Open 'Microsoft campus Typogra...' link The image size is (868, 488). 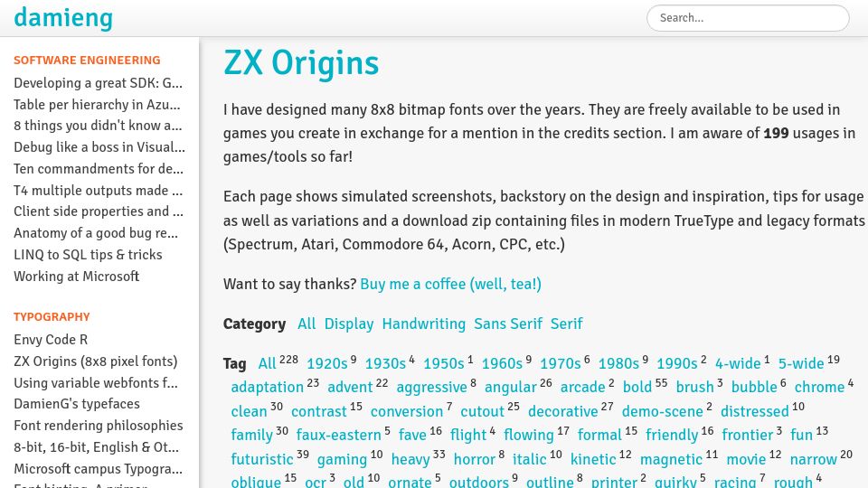point(98,469)
